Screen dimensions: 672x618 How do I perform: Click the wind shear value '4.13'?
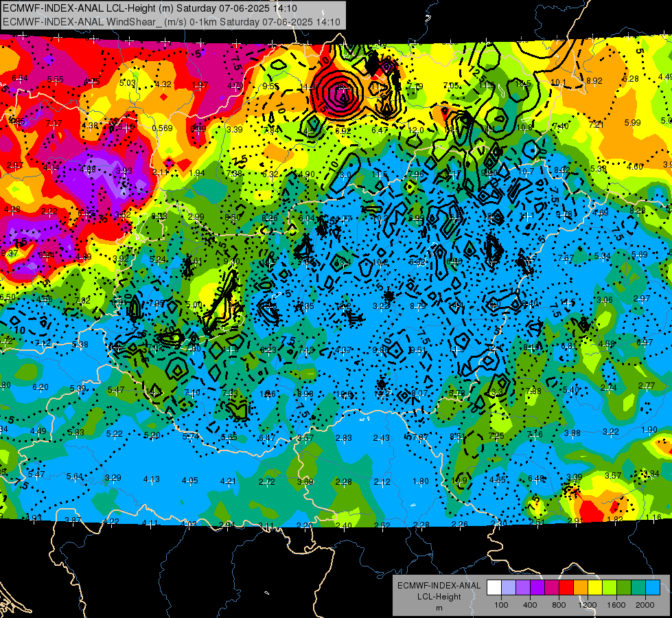tap(151, 479)
